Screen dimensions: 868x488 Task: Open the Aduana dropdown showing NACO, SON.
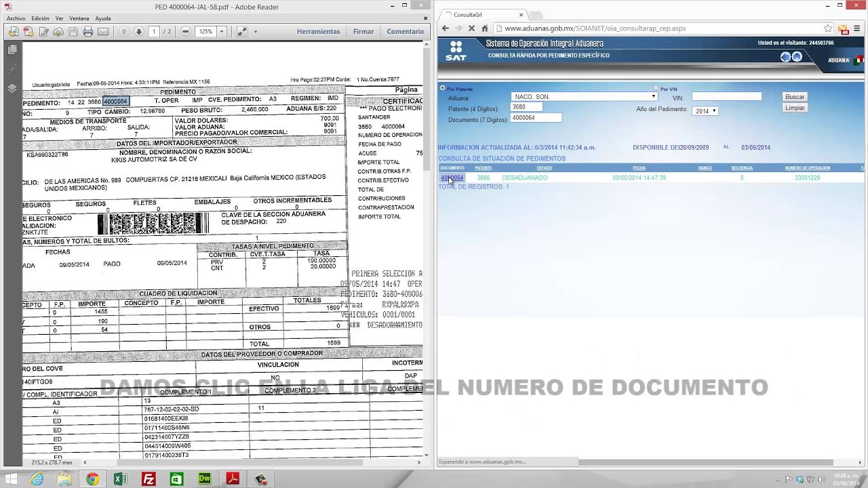click(x=584, y=97)
